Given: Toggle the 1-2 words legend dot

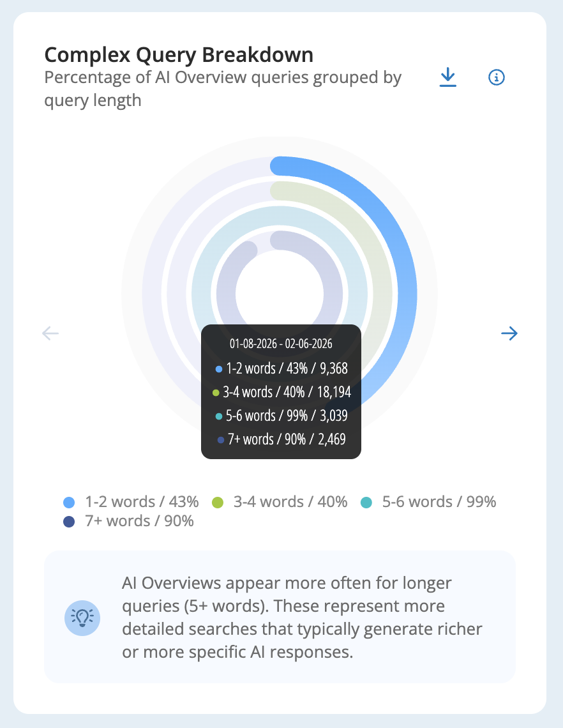Looking at the screenshot, I should click(69, 503).
